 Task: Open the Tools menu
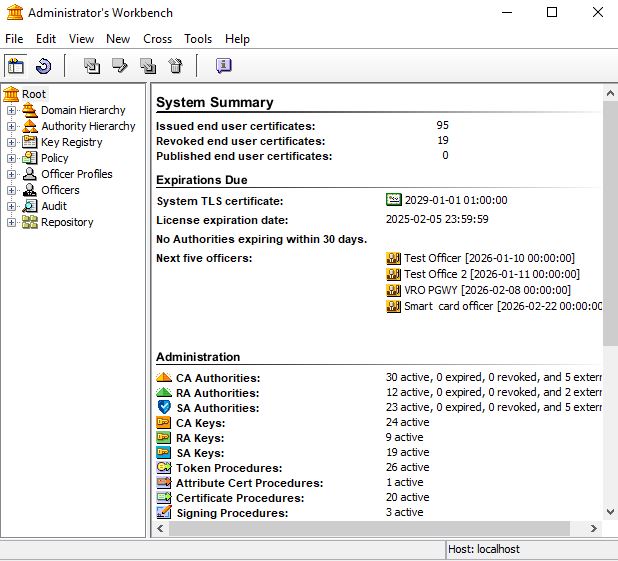click(x=198, y=39)
